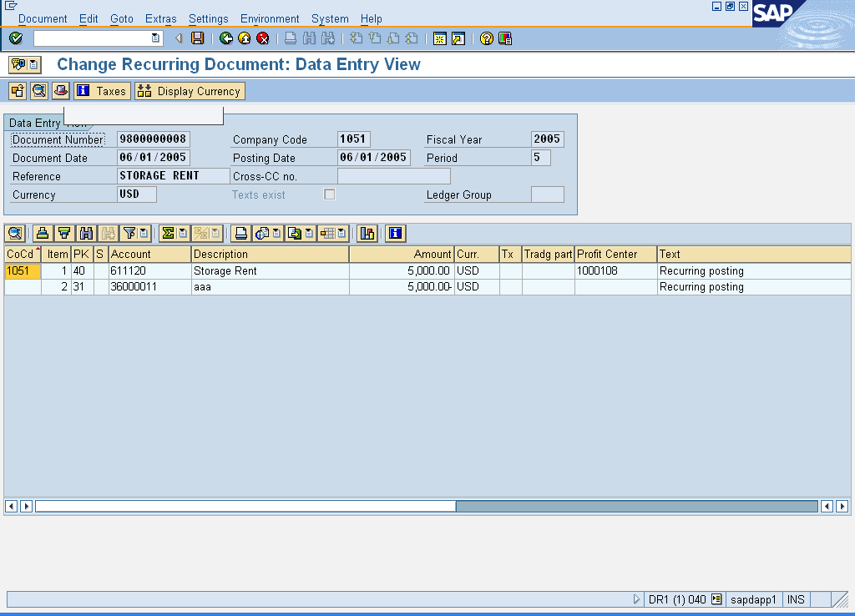The image size is (855, 616).
Task: Open the Total options dropdown arrow
Action: coord(183,234)
